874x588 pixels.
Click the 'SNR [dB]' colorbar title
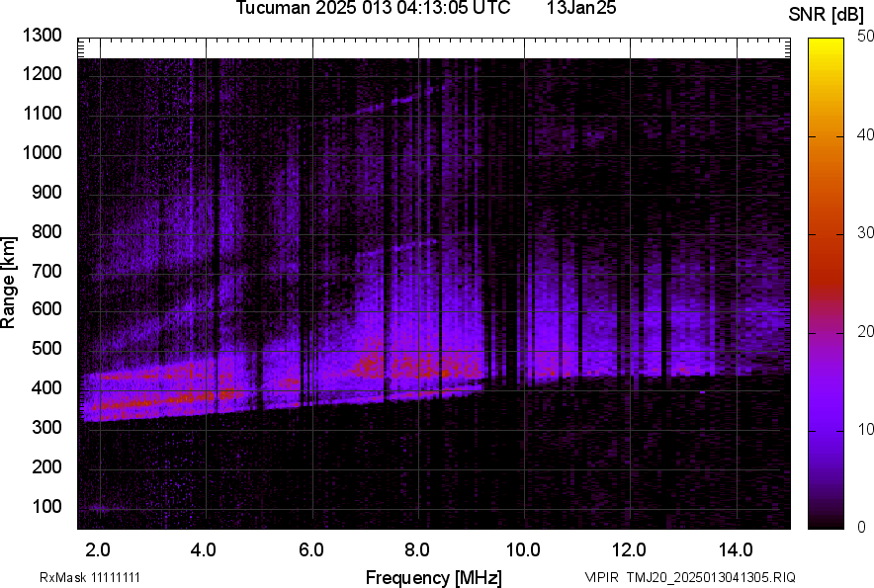(827, 15)
